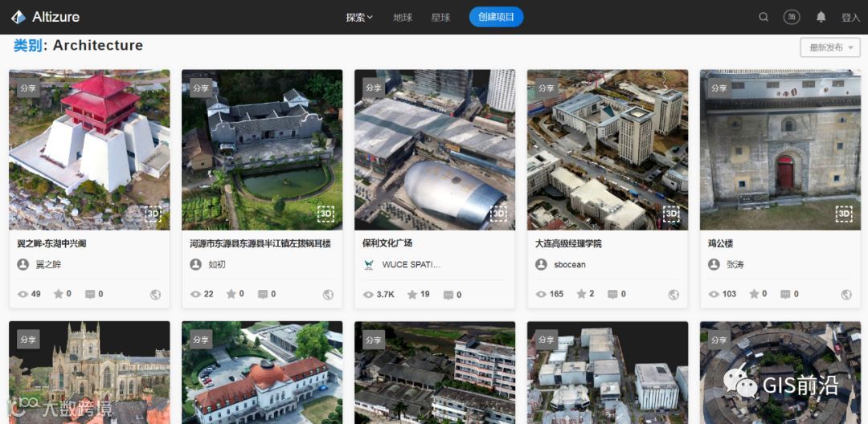868x424 pixels.
Task: Click comment icon on 鸡公楼 card
Action: pyautogui.click(x=785, y=294)
